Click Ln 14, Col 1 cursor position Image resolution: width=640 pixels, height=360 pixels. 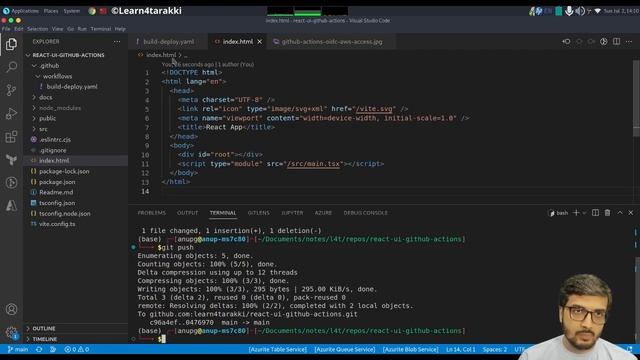pyautogui.click(x=460, y=349)
